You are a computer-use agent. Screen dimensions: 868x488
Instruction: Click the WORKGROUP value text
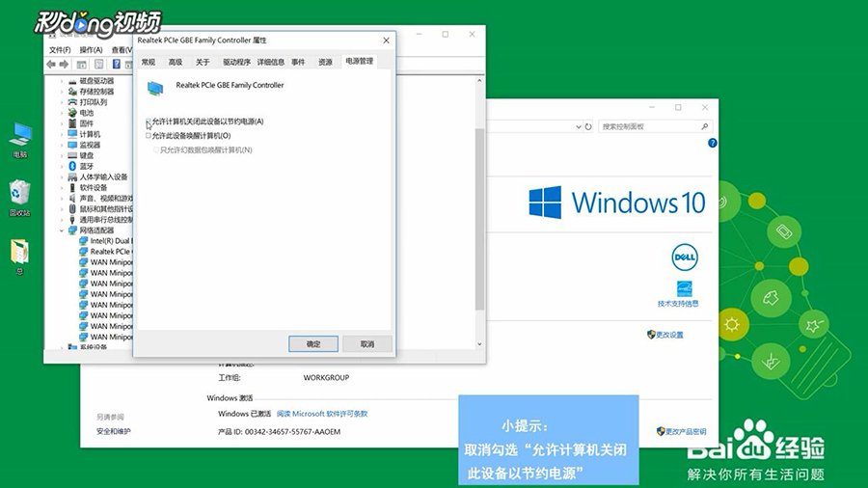tap(326, 377)
